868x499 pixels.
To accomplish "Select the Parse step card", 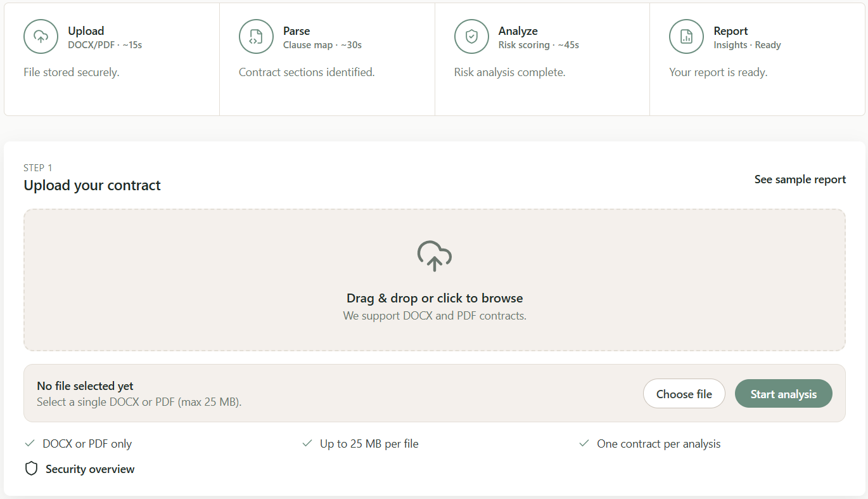I will point(327,58).
